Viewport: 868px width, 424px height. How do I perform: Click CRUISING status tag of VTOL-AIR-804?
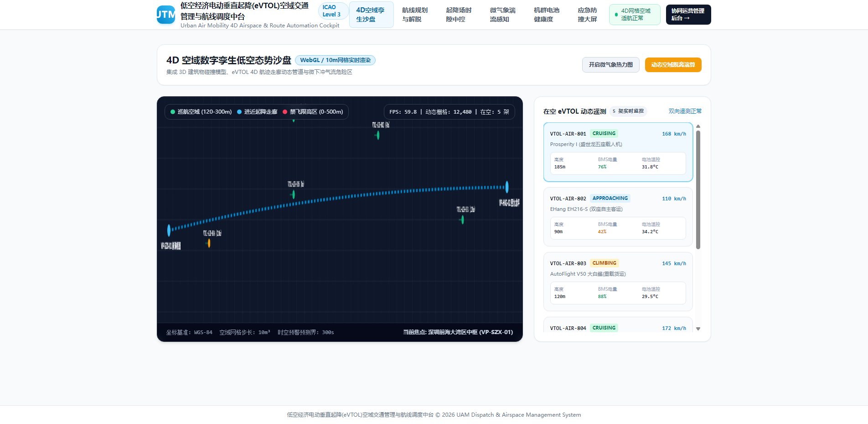coord(604,328)
